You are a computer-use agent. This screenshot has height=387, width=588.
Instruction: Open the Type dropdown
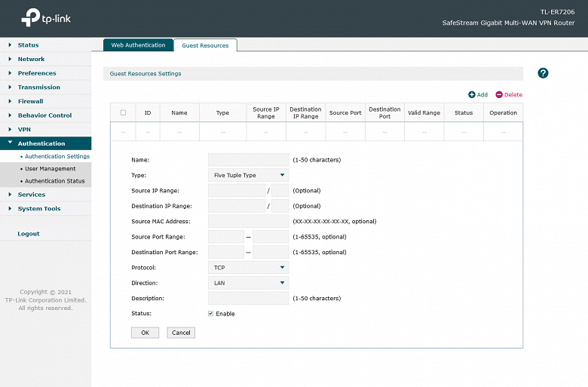pos(248,175)
